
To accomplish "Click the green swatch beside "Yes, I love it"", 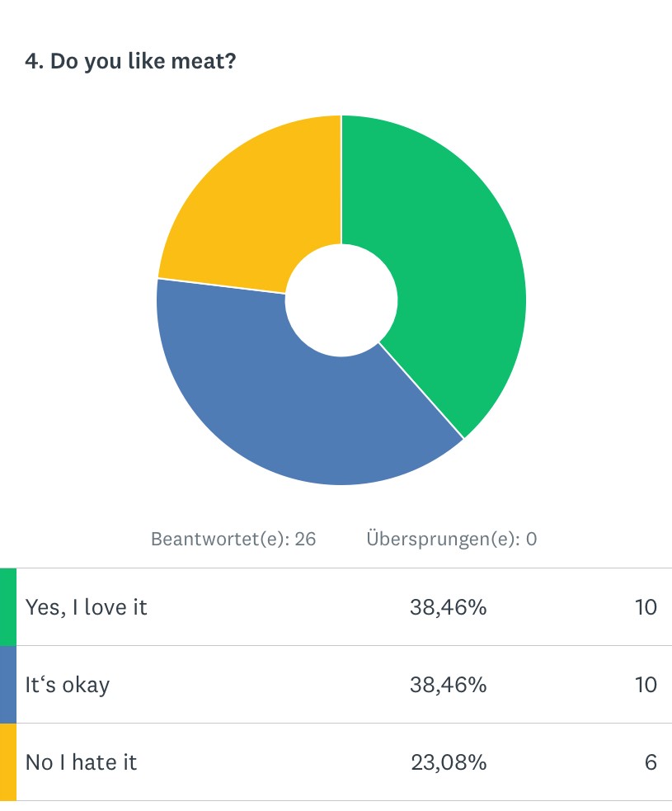I will (x=7, y=607).
